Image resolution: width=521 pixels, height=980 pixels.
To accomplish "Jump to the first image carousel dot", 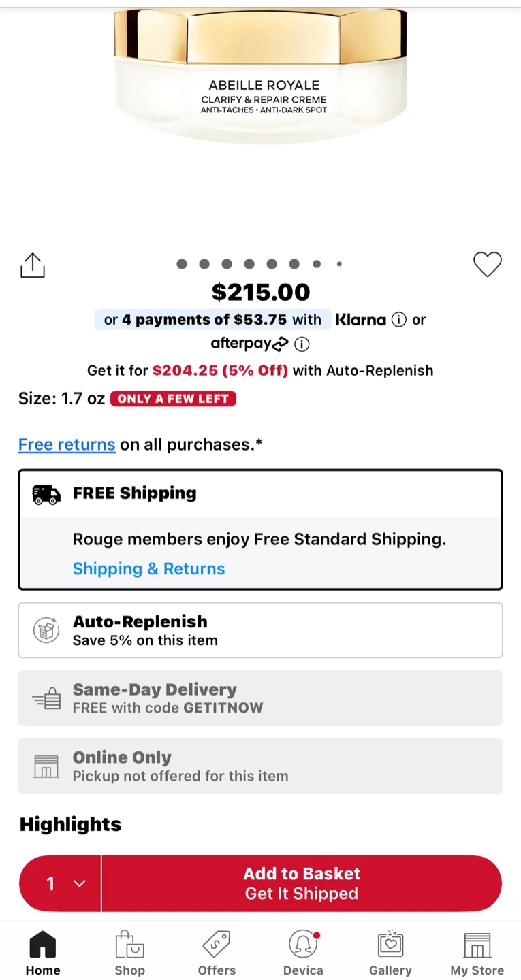I will pyautogui.click(x=182, y=264).
